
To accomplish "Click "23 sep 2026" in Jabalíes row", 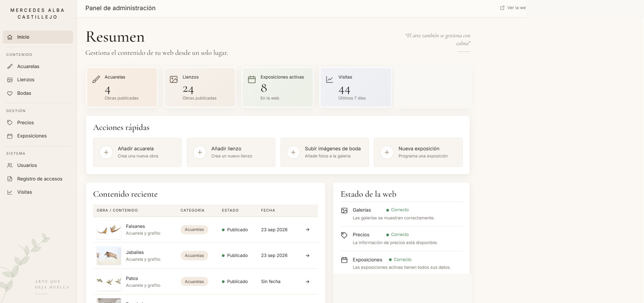I will click(x=274, y=256).
